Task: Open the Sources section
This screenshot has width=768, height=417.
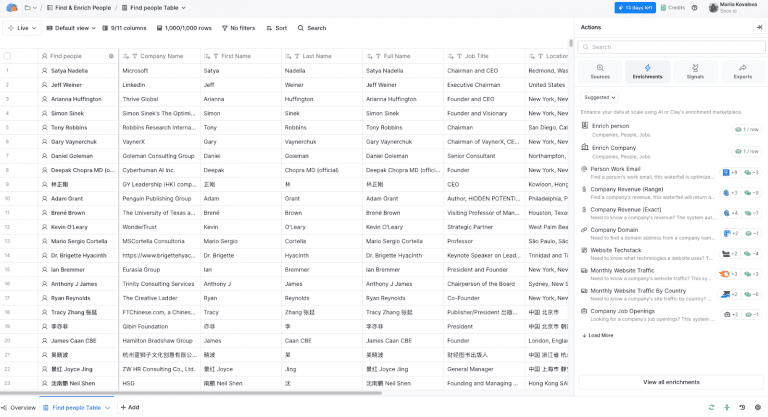Action: pyautogui.click(x=600, y=71)
